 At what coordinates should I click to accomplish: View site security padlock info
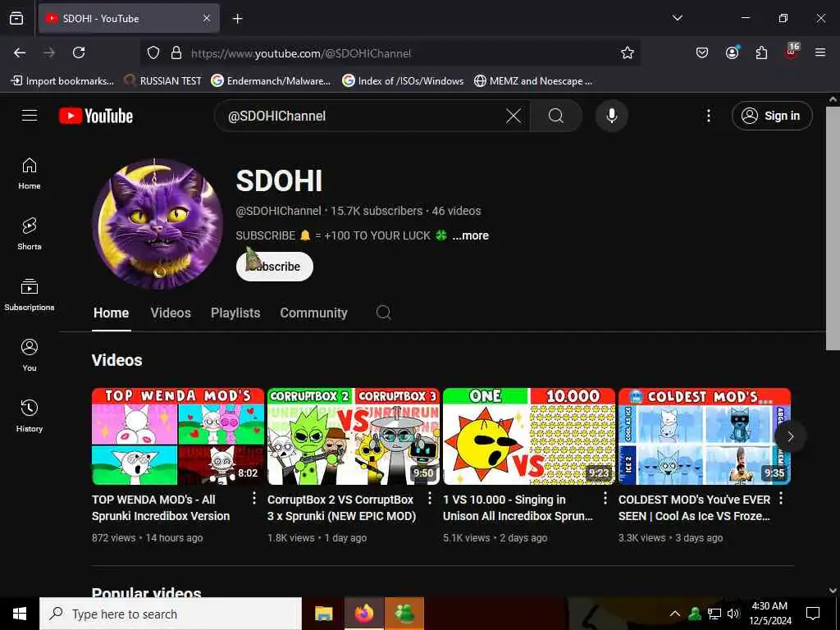[176, 52]
